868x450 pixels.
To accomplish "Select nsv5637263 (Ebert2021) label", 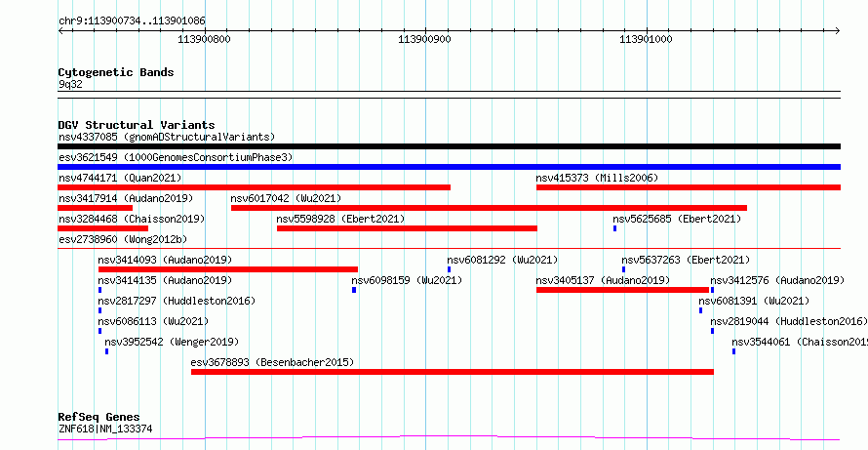I will click(x=686, y=260).
